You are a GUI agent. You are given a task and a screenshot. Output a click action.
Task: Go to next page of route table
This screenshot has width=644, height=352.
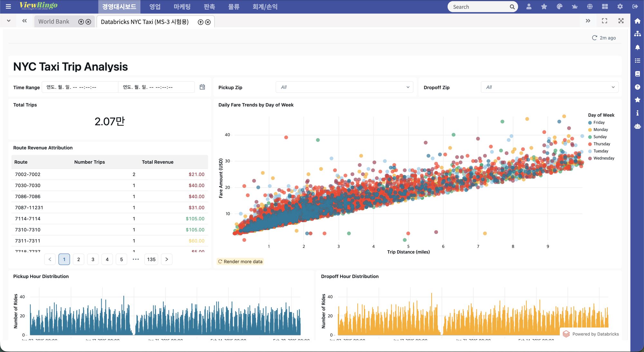click(x=166, y=259)
